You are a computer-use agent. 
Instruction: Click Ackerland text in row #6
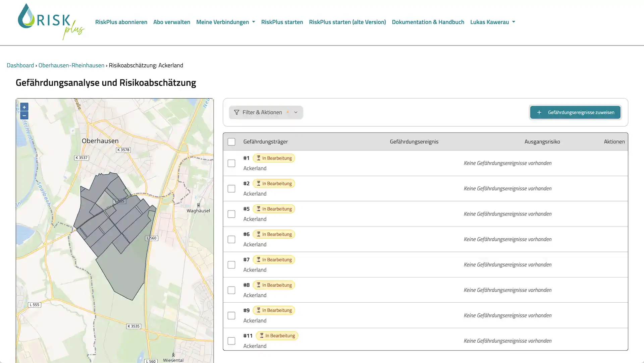[255, 245]
